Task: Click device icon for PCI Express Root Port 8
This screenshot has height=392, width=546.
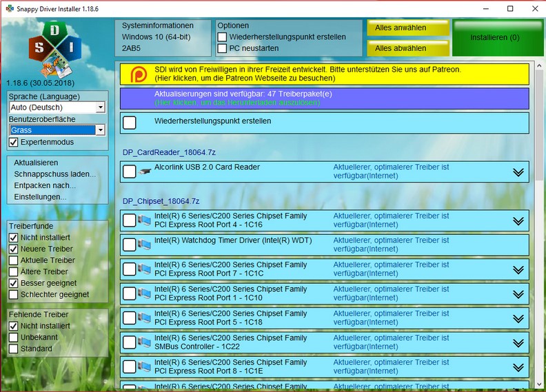Action: tap(144, 367)
